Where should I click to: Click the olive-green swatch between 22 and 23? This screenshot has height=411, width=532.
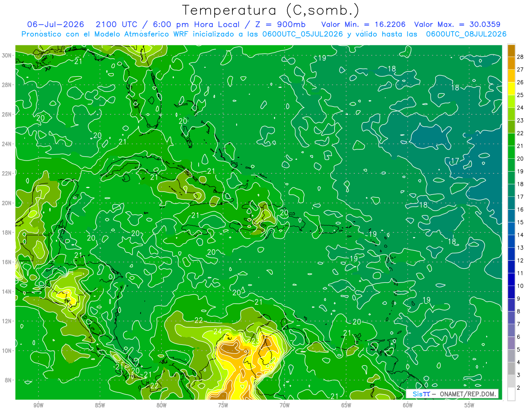(x=511, y=127)
